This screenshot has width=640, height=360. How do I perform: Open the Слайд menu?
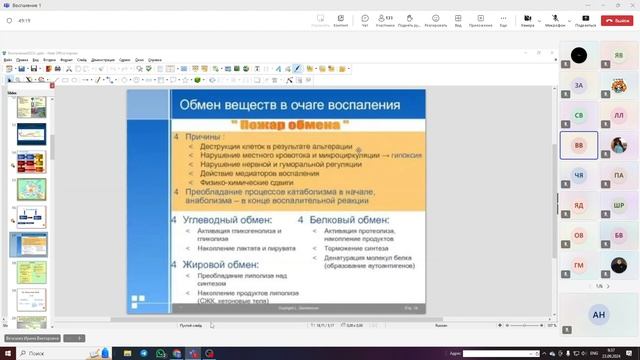click(82, 60)
